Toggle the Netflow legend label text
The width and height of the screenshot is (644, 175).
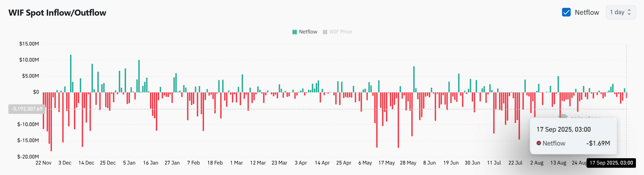pos(308,32)
